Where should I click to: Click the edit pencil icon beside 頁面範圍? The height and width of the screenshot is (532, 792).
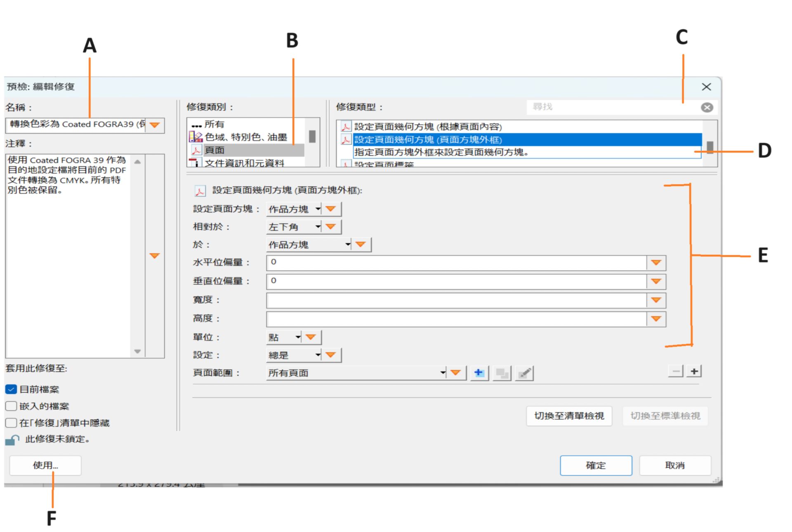524,373
